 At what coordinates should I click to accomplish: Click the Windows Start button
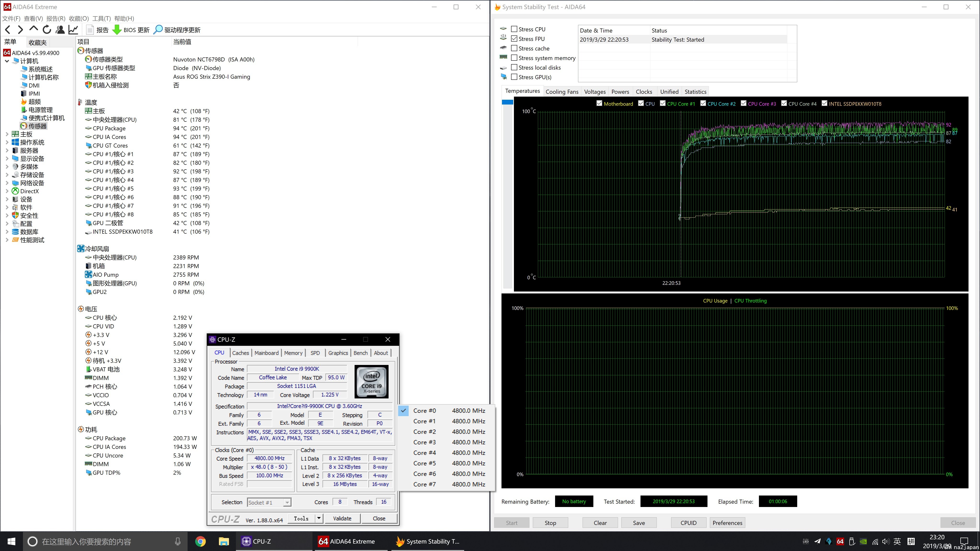11,541
